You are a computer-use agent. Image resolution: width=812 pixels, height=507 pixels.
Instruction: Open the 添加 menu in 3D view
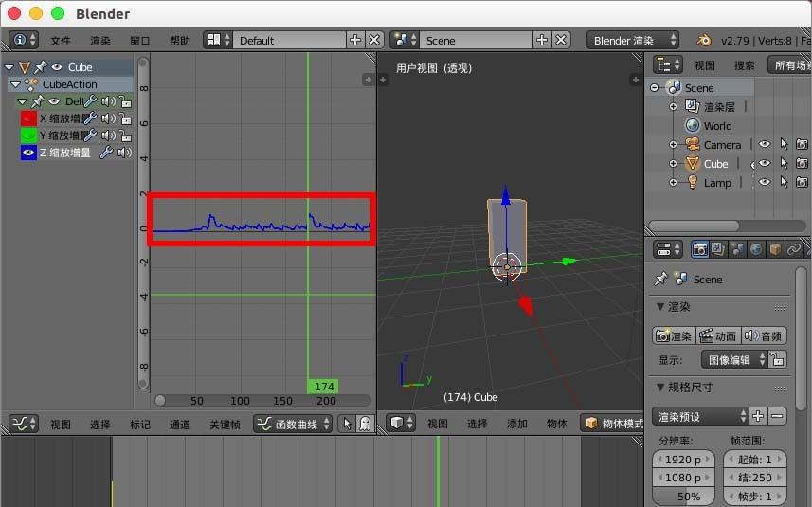pyautogui.click(x=516, y=424)
